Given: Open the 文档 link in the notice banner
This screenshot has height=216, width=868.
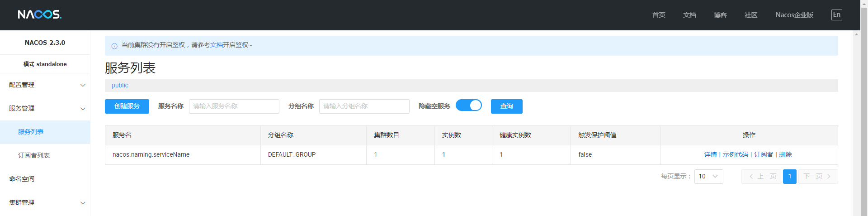Looking at the screenshot, I should tap(217, 45).
